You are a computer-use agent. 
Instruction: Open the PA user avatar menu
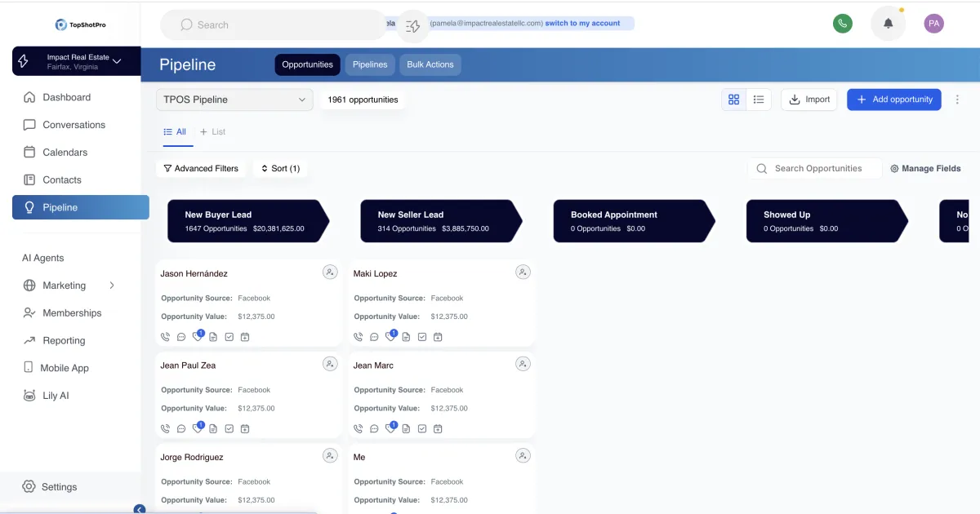934,24
